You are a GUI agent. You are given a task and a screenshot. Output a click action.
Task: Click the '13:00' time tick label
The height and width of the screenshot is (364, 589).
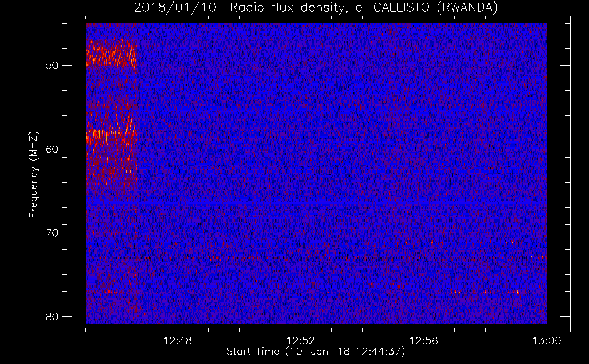point(547,341)
